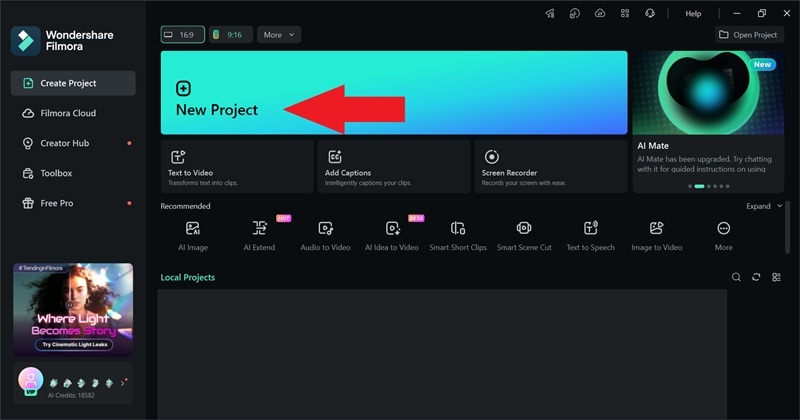Click Try Cinematic Light Leaks button
Image resolution: width=800 pixels, height=420 pixels.
(74, 344)
